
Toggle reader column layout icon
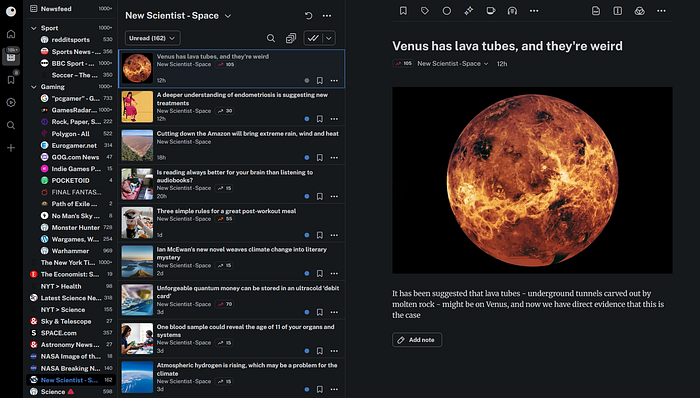pyautogui.click(x=617, y=11)
